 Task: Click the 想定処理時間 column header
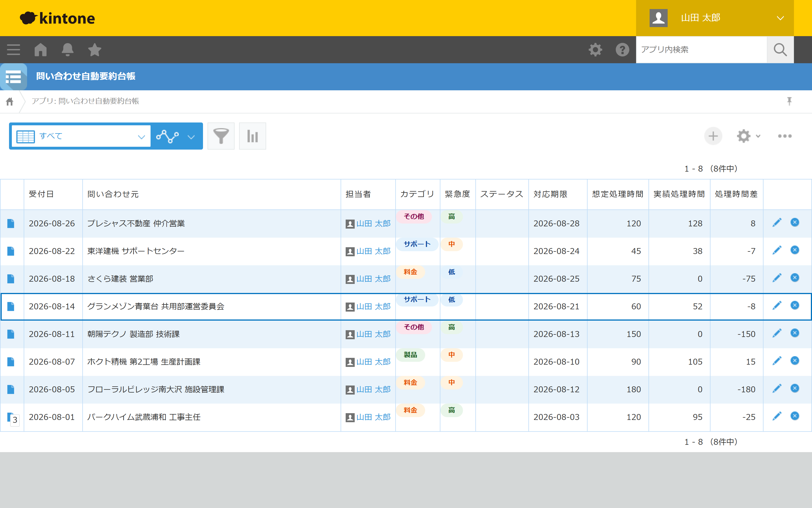618,194
